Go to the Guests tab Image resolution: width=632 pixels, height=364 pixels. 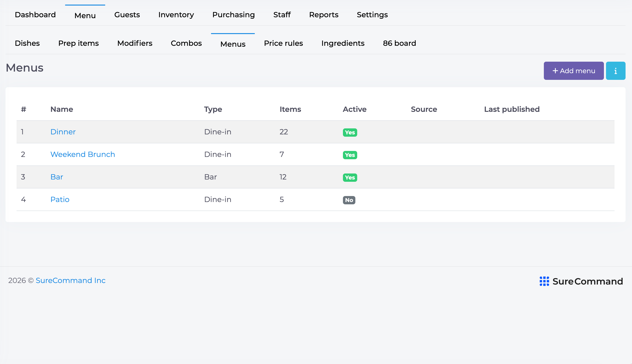127,15
